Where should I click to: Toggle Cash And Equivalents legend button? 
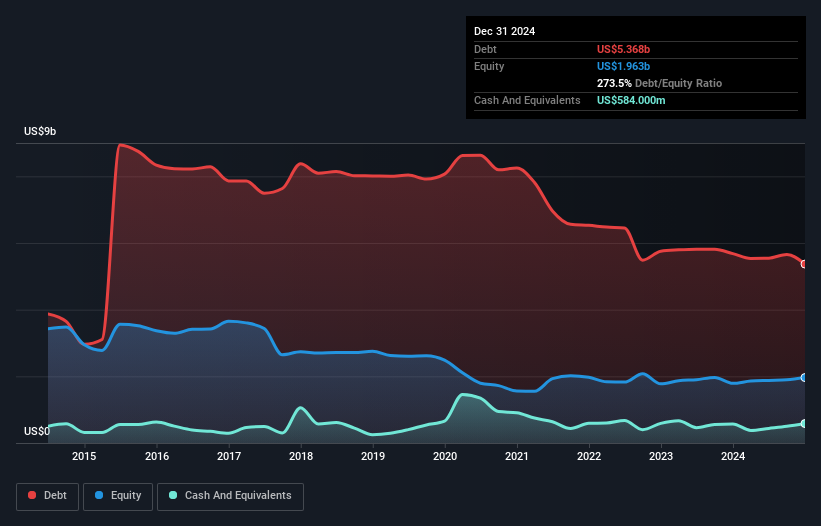(x=230, y=496)
